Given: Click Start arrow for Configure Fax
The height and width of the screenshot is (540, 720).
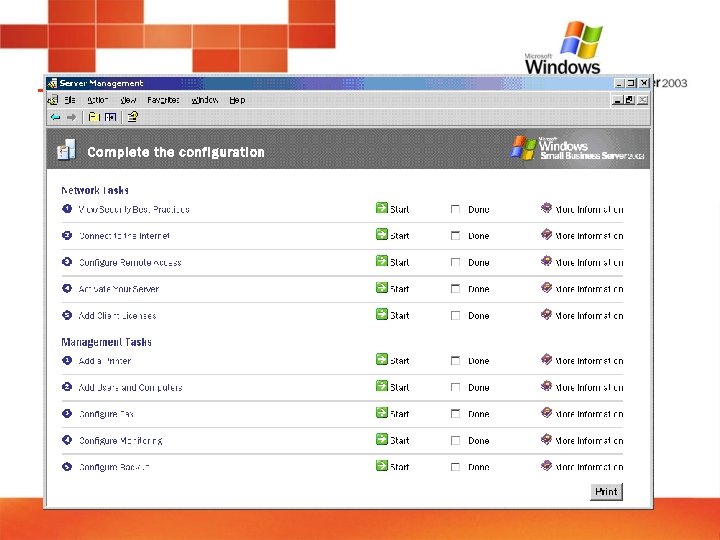Looking at the screenshot, I should coord(382,413).
